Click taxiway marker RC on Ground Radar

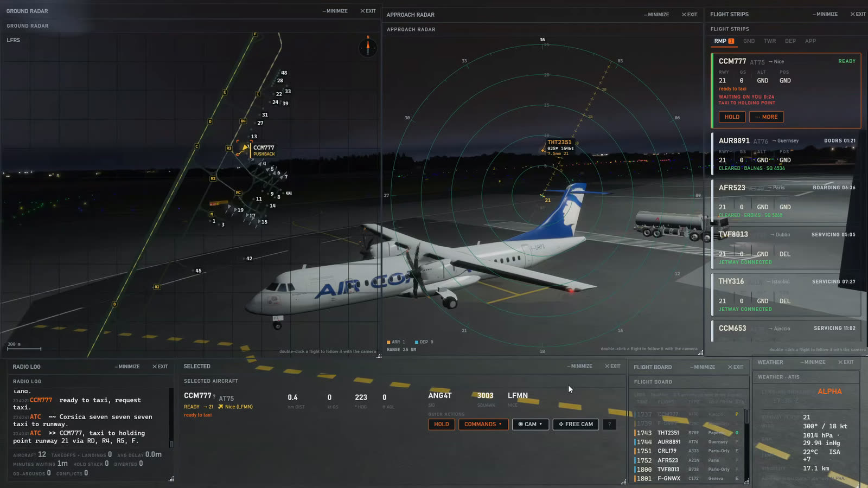coord(238,192)
